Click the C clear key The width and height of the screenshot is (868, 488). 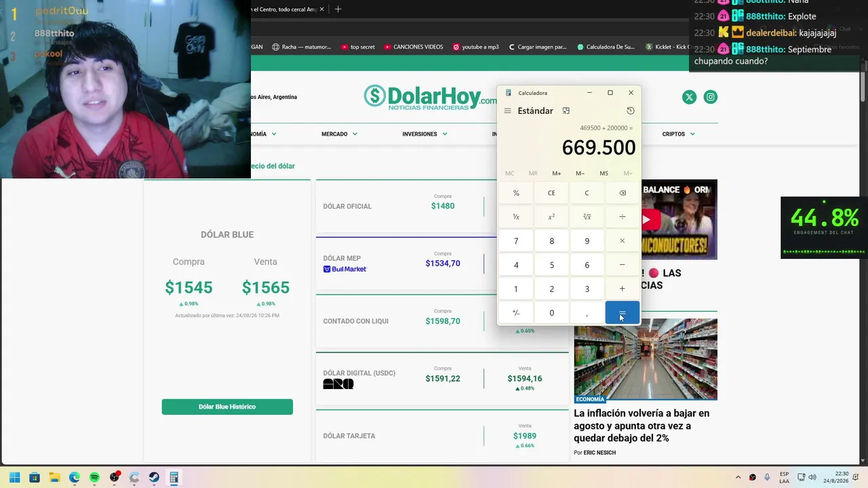coord(587,193)
